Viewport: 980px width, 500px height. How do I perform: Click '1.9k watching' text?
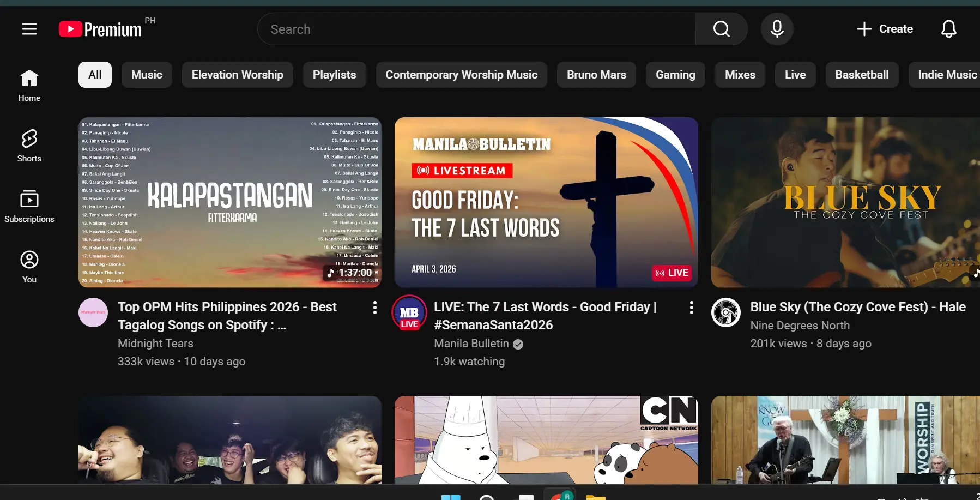pos(469,362)
